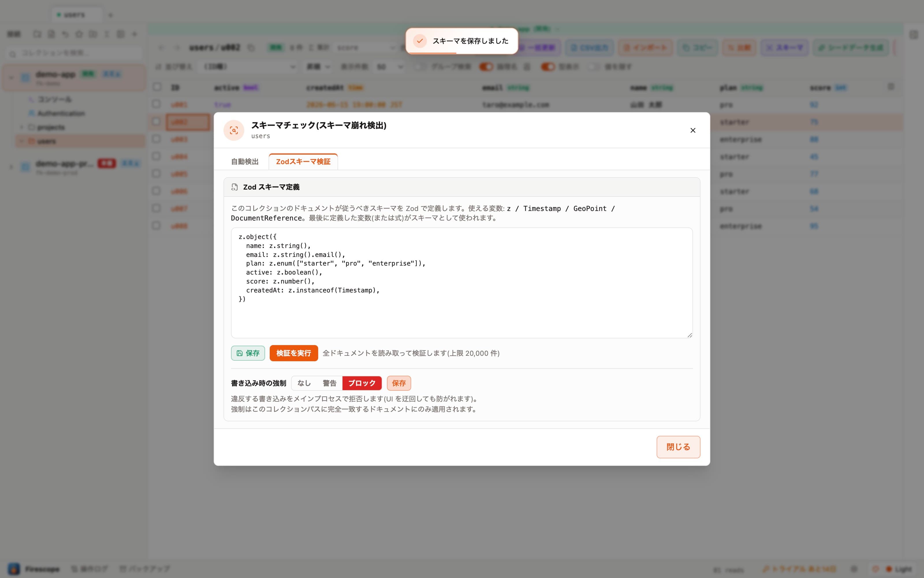Click the シードデータ生成 toolbar button

[x=851, y=48]
